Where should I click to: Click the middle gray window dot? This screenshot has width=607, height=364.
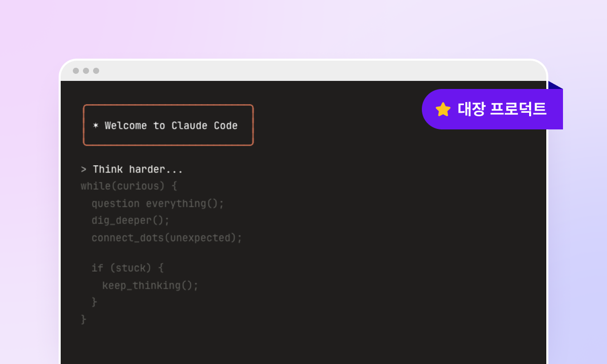[x=86, y=71]
